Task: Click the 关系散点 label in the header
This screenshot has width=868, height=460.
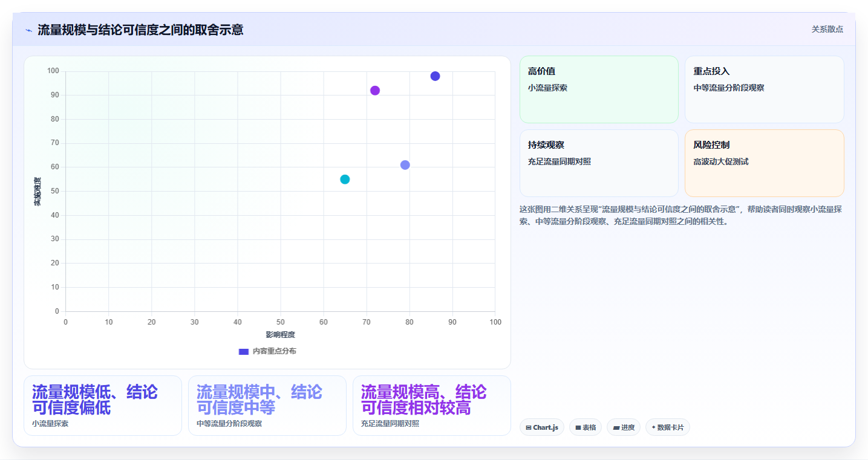Action: click(827, 29)
